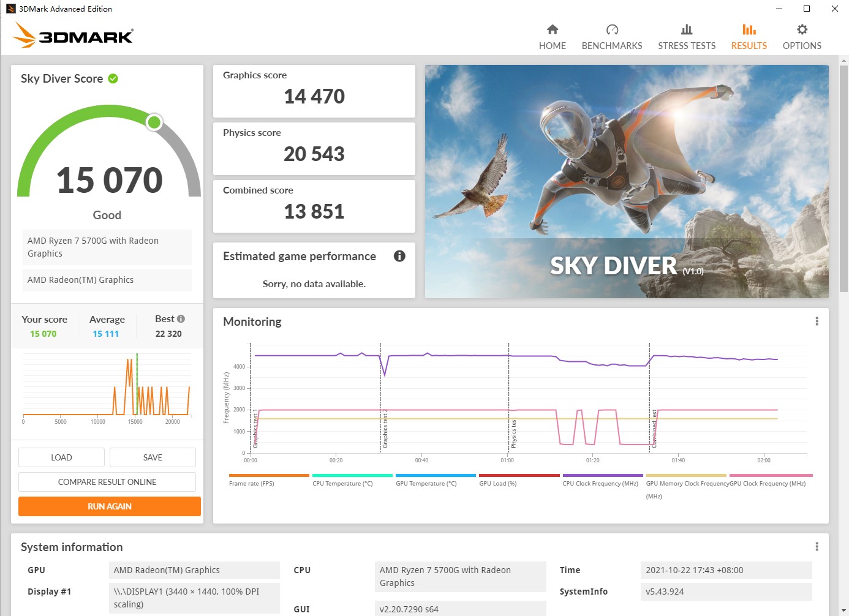Toggle GPU Temperature legend entry
Viewport: 849px width, 616px height.
pos(436,481)
